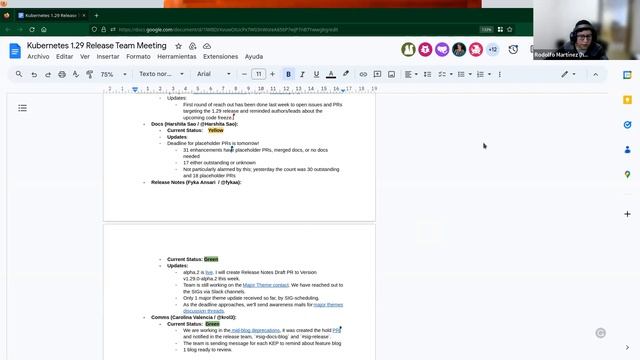Open the Editar menu

[x=64, y=57]
